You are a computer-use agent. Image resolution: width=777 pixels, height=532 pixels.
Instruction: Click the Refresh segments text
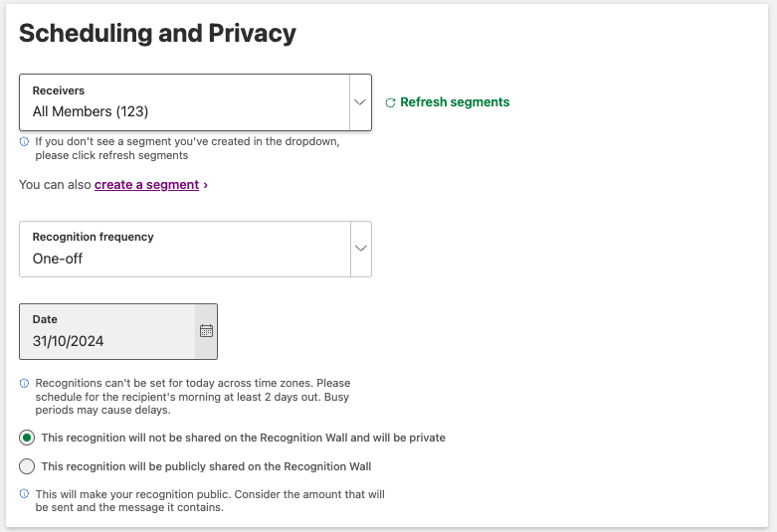pyautogui.click(x=455, y=102)
